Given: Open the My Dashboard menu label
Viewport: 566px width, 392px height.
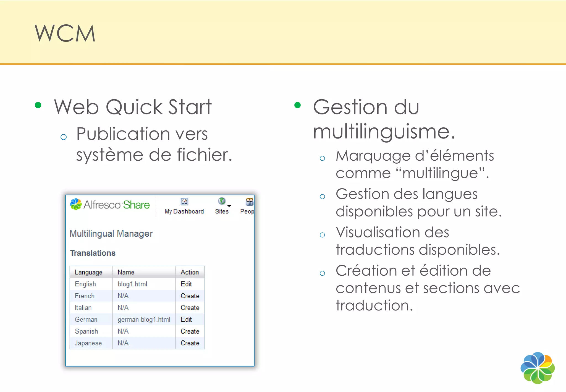Looking at the screenshot, I should 184,211.
